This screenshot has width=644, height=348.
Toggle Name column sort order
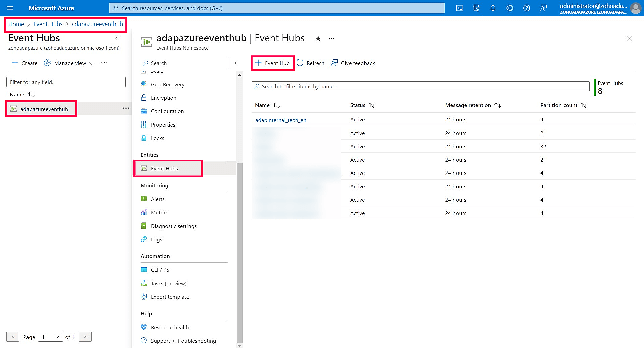(x=276, y=105)
